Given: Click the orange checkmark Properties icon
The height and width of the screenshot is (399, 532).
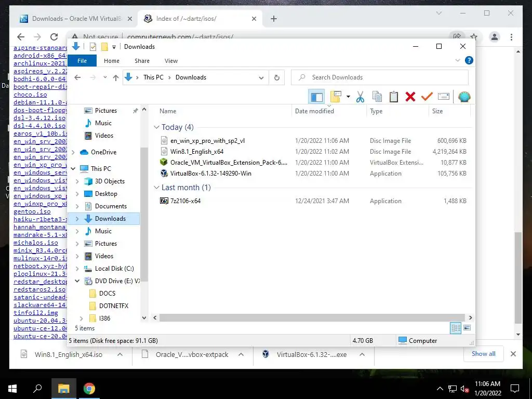Looking at the screenshot, I should pyautogui.click(x=427, y=97).
